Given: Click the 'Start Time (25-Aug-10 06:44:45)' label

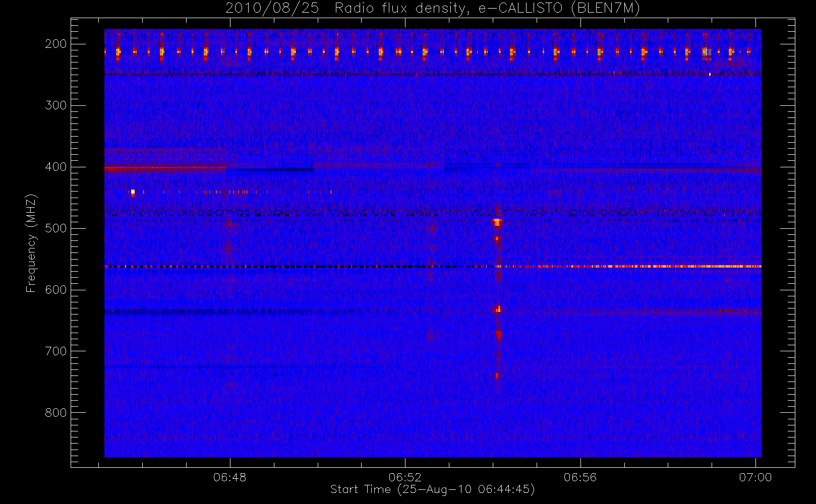Looking at the screenshot, I should [x=432, y=489].
